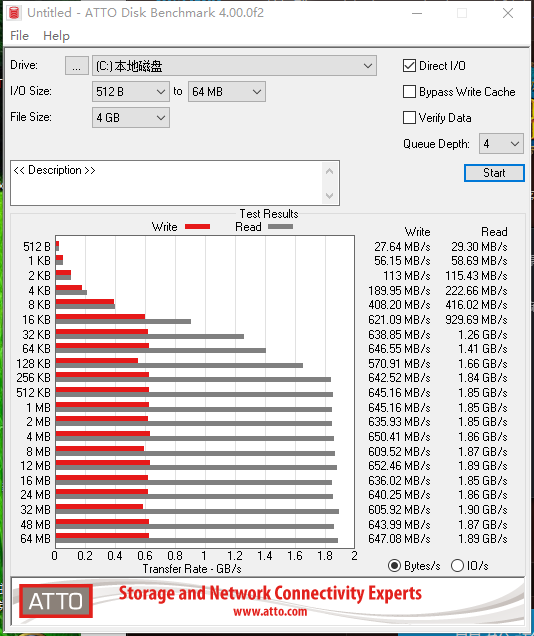Open the Drive selection dropdown

pyautogui.click(x=234, y=66)
